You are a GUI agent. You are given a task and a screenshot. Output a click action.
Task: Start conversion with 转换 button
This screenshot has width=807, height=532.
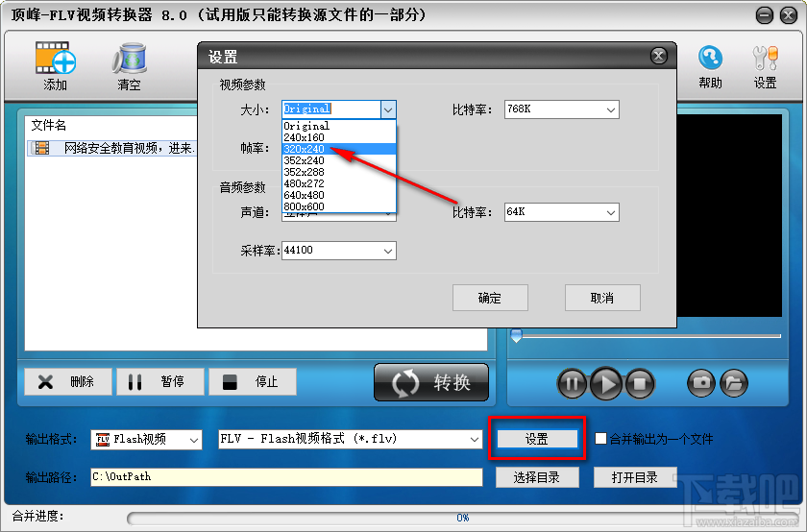[x=431, y=382]
